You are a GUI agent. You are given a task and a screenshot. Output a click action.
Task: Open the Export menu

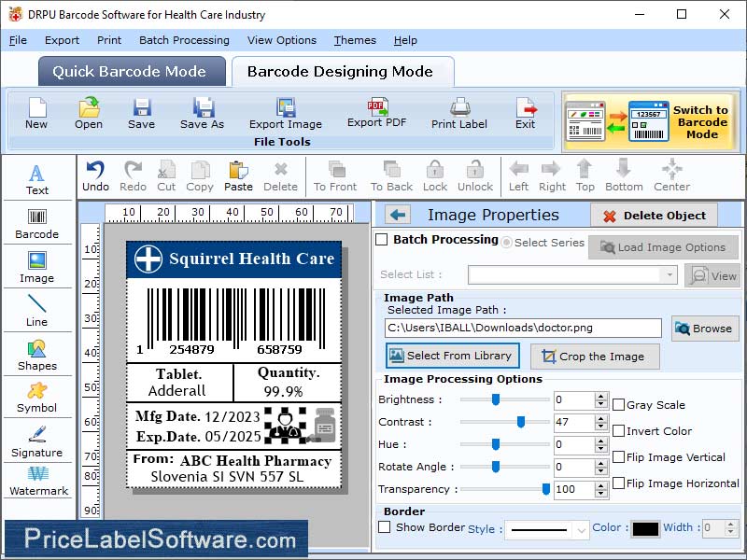(62, 40)
